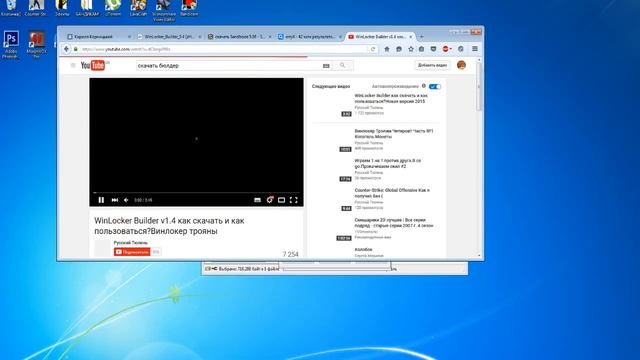Open Bandicam desktop shortcut
This screenshot has height=360, width=640.
(189, 8)
